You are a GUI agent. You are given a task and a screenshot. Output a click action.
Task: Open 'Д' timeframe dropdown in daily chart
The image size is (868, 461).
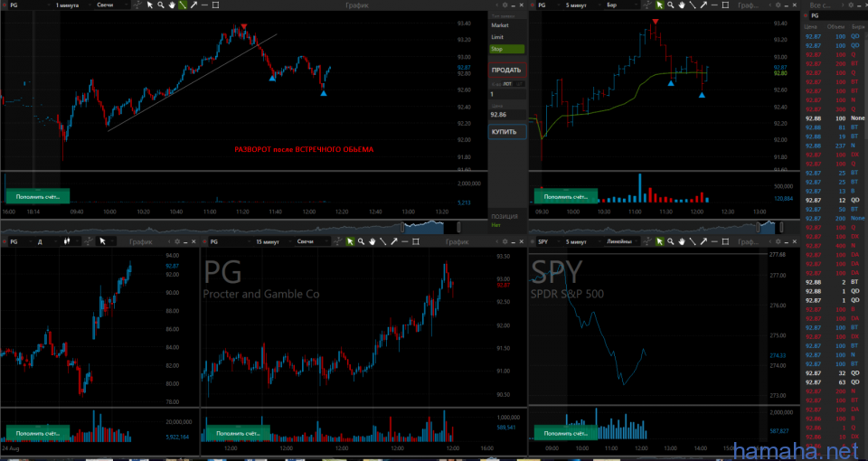(46, 241)
